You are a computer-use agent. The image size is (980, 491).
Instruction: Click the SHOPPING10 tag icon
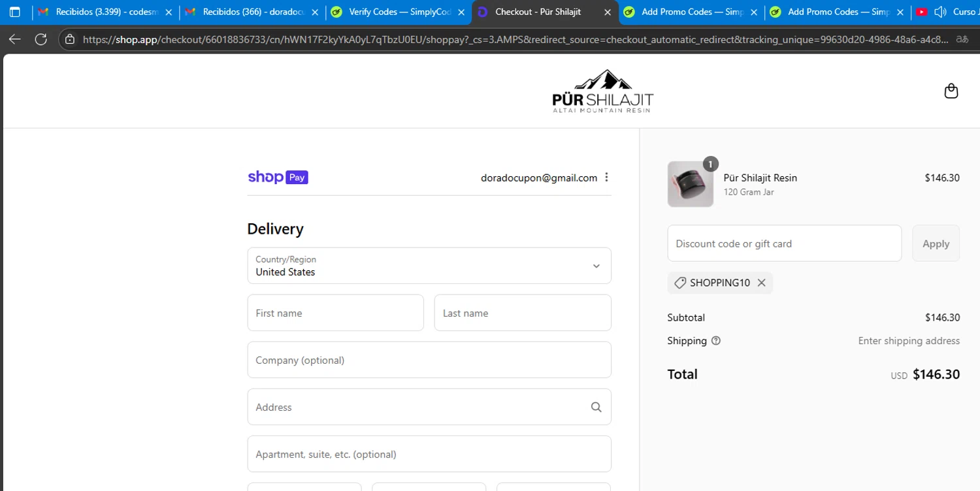680,283
